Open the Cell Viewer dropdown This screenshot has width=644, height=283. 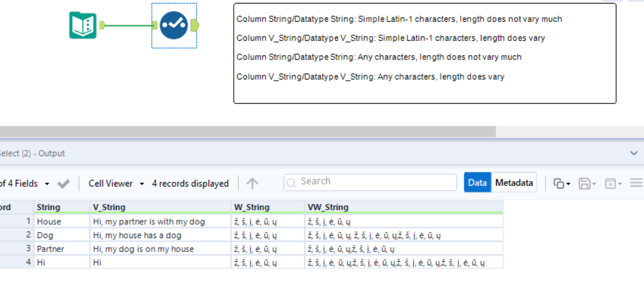[x=117, y=183]
